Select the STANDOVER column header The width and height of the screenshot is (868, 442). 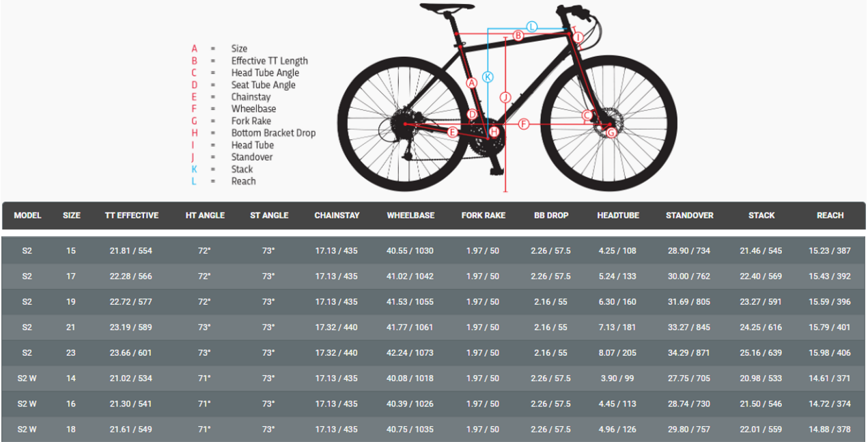689,215
